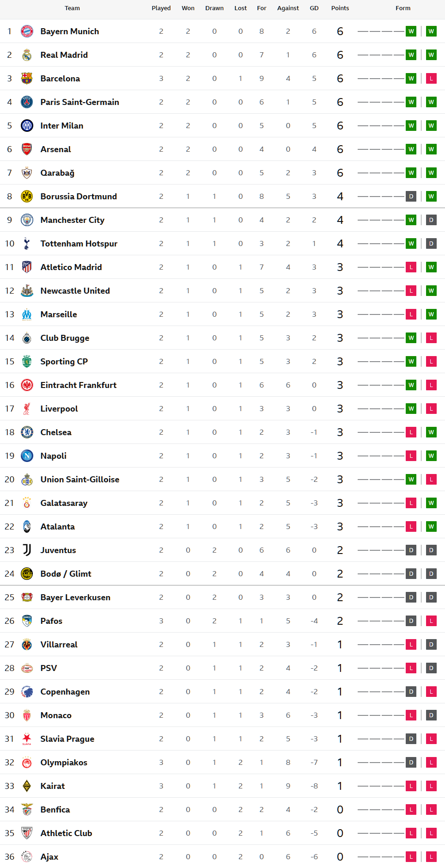Image resolution: width=445 pixels, height=868 pixels.
Task: Open the Manchester City team link
Action: pos(72,220)
